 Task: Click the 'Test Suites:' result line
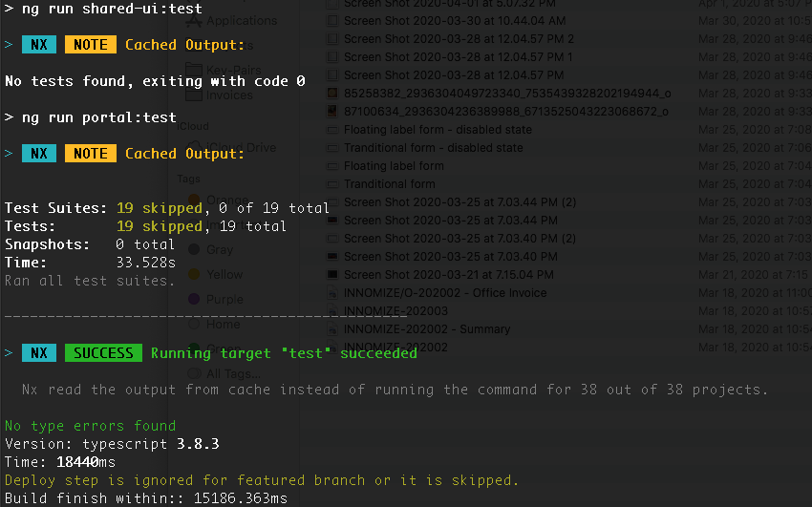[167, 208]
